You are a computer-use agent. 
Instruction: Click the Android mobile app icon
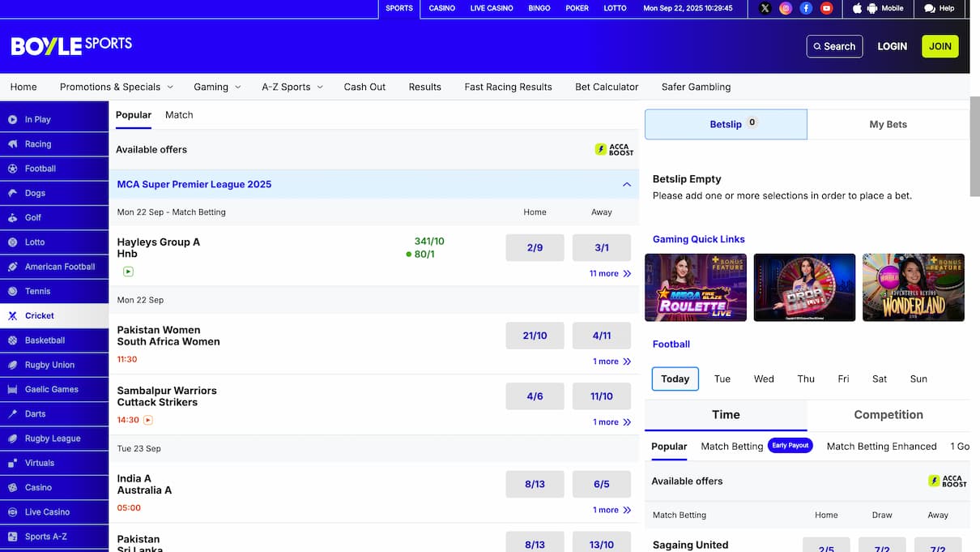[x=872, y=8]
